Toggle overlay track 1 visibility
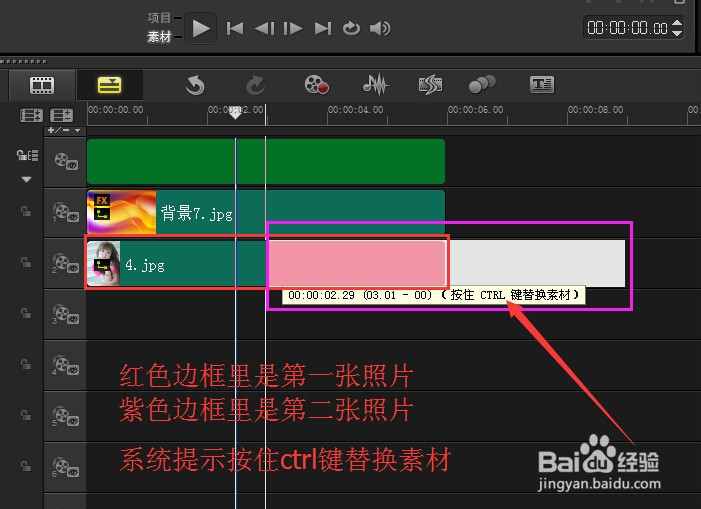 coord(66,212)
